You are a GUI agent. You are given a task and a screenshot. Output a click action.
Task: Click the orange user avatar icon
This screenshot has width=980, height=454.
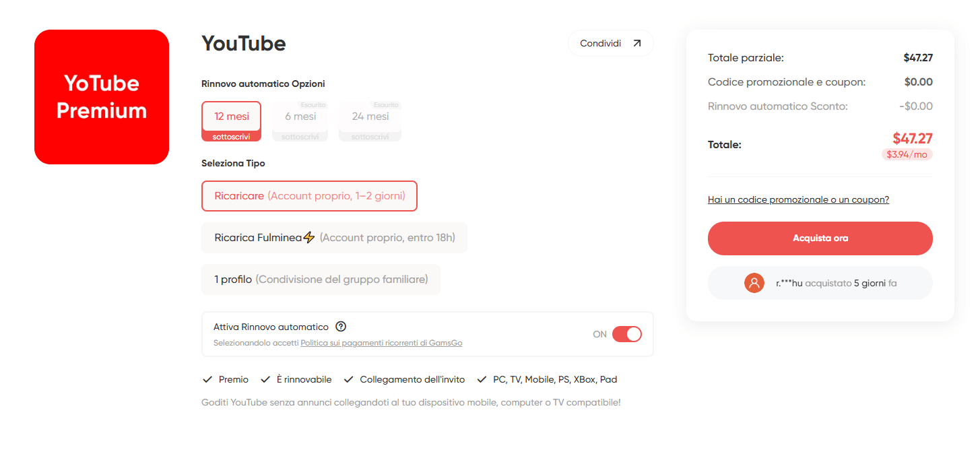click(x=754, y=283)
